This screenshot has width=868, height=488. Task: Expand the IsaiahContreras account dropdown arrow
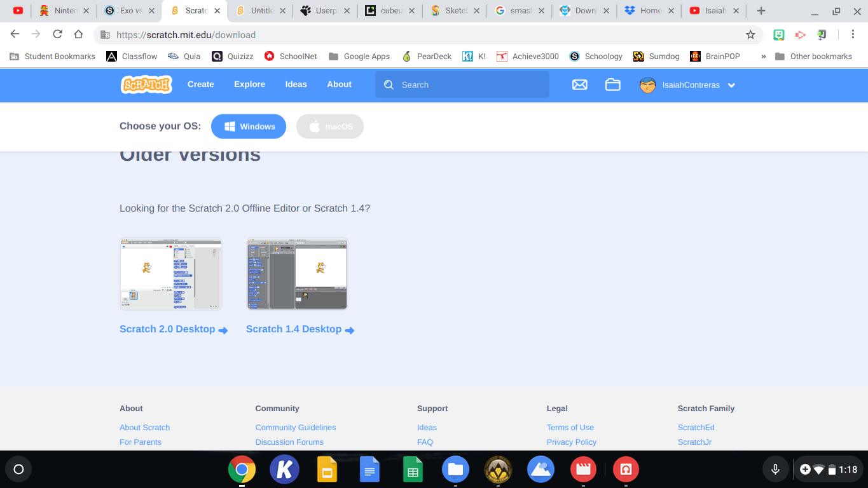[x=731, y=85]
